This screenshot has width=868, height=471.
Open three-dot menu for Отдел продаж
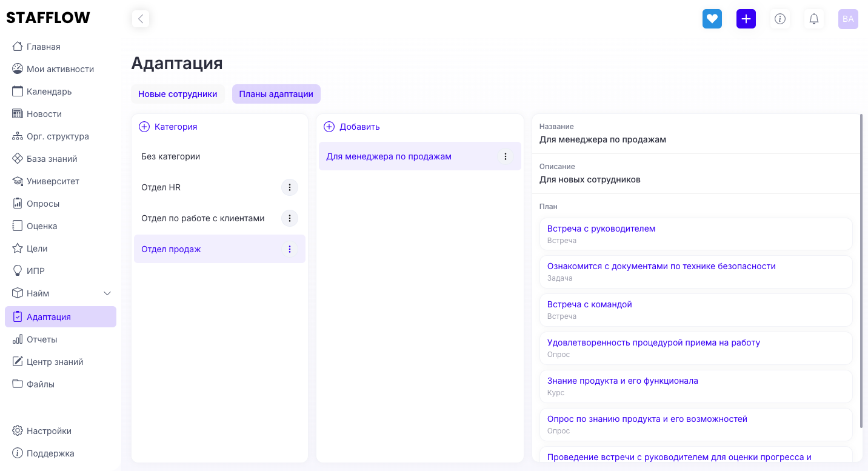290,249
